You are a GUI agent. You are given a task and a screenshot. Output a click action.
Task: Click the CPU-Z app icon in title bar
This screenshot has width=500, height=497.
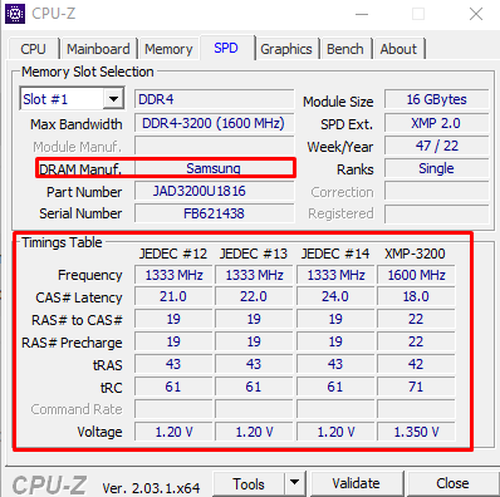(15, 14)
